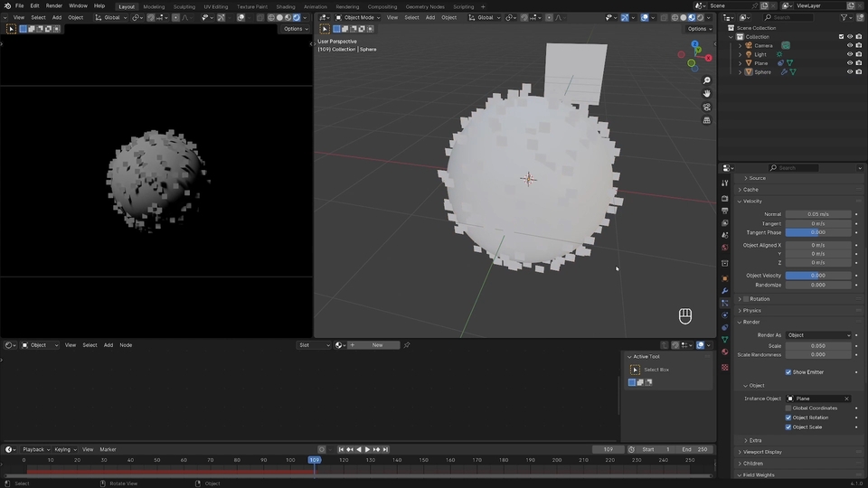Screen dimensions: 868x488
Task: Open the World properties tab icon
Action: pos(724,248)
